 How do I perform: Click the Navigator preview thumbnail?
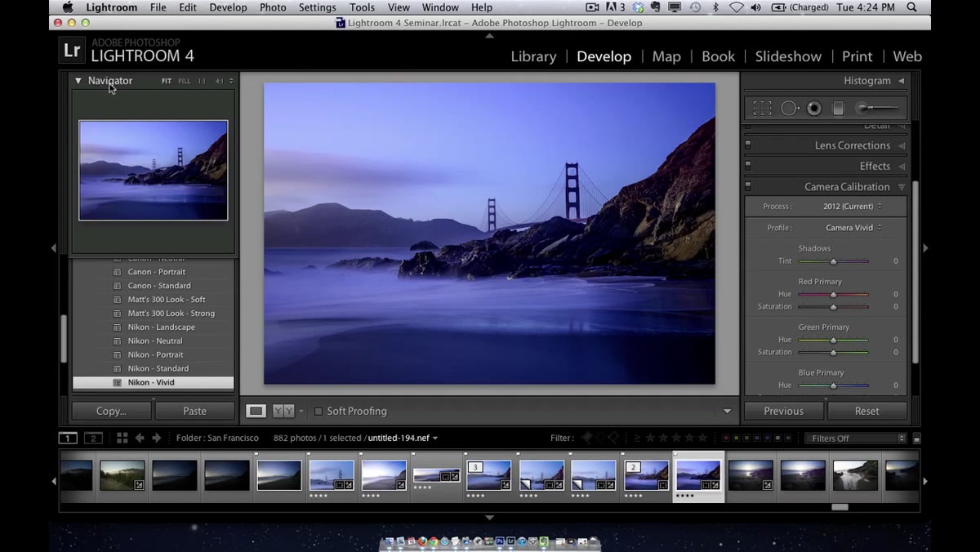154,171
